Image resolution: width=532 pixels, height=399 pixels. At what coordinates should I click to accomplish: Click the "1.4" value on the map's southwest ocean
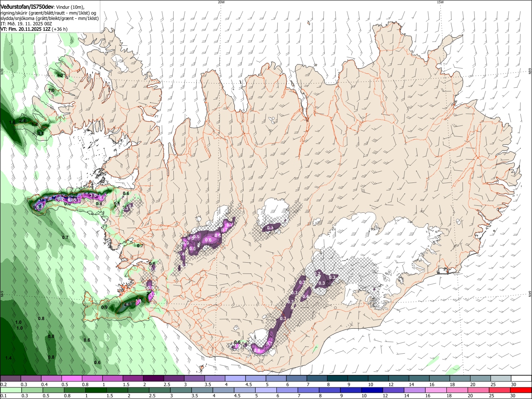click(8, 358)
